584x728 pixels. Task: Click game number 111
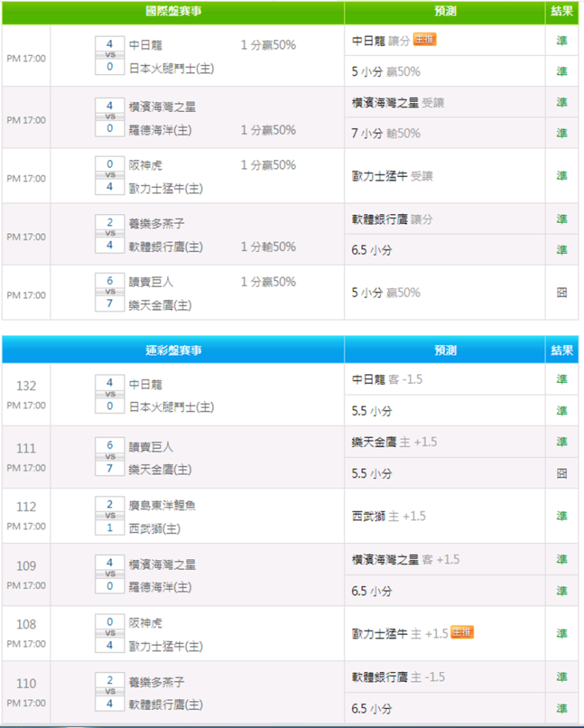tap(26, 448)
